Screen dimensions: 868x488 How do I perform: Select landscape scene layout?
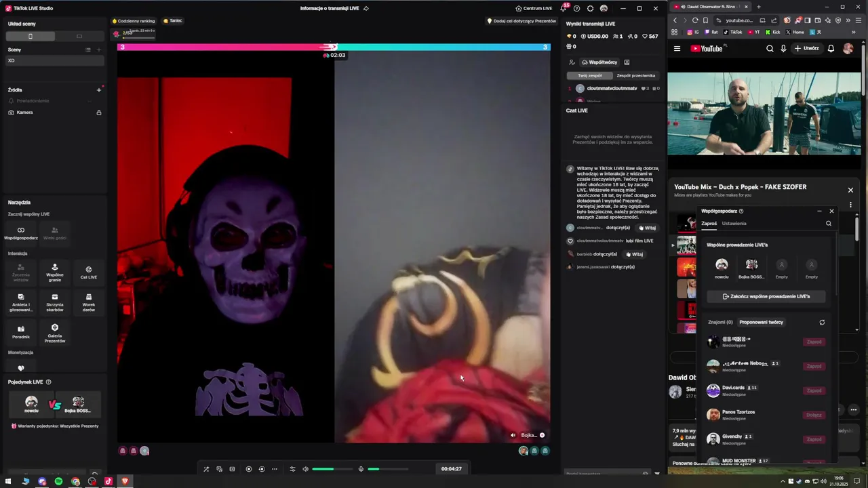pyautogui.click(x=79, y=36)
